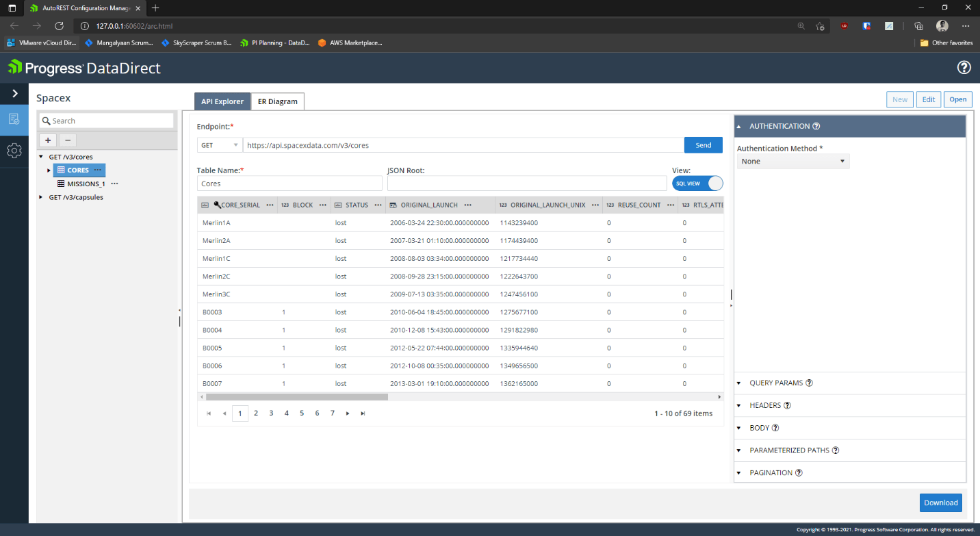Click the plus button to expand tree

pyautogui.click(x=48, y=140)
